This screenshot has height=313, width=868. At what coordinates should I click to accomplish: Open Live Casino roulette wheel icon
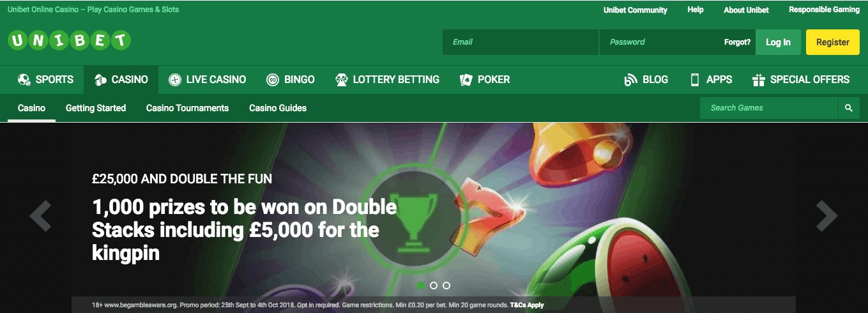click(175, 80)
